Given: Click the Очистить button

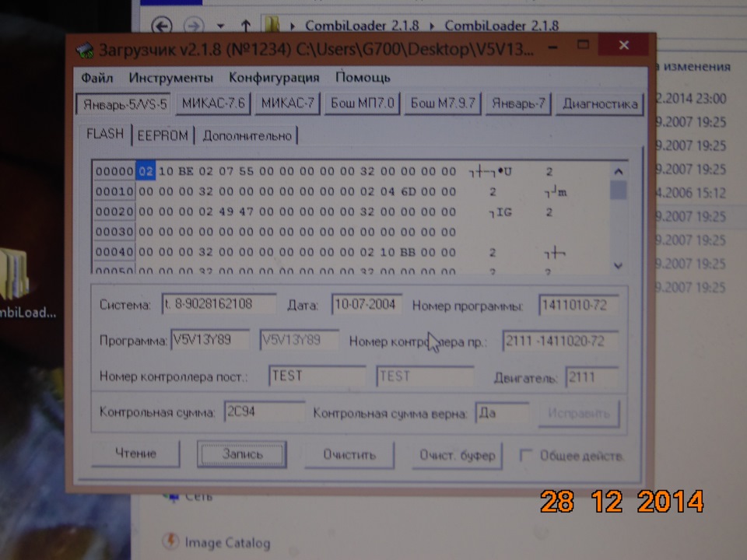Looking at the screenshot, I should pyautogui.click(x=349, y=455).
